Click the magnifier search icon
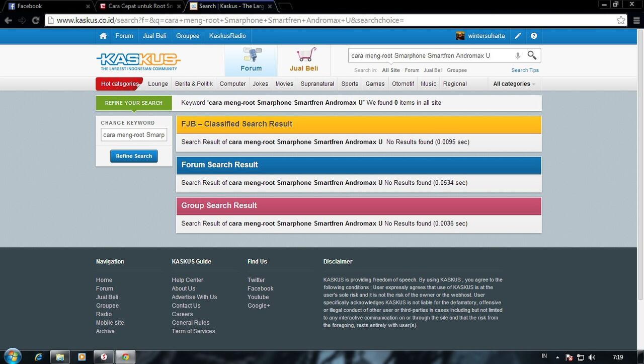The image size is (644, 364). pyautogui.click(x=532, y=55)
